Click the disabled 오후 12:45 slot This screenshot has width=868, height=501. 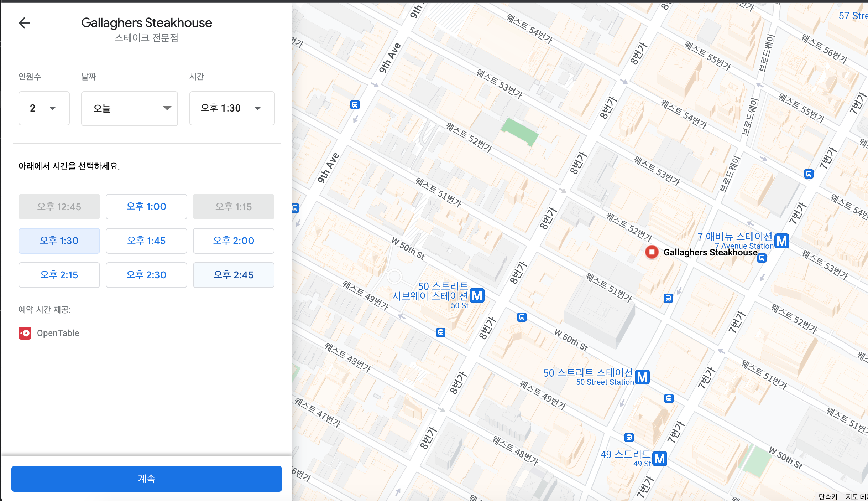tap(59, 207)
